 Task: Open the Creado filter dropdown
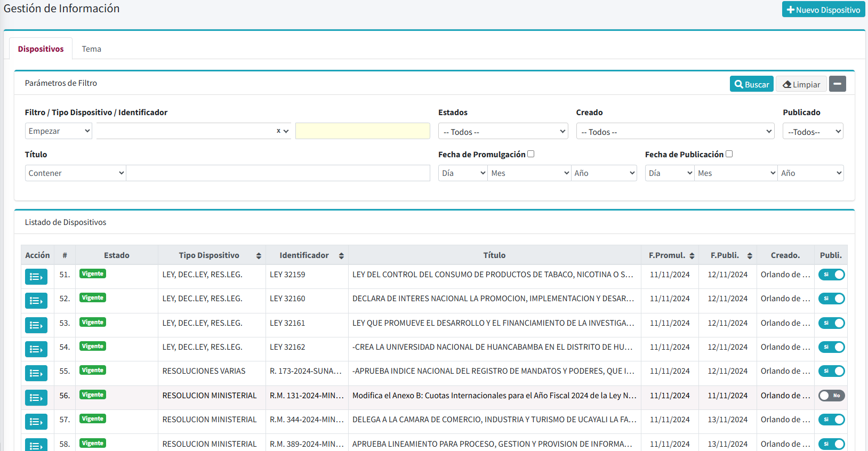675,132
